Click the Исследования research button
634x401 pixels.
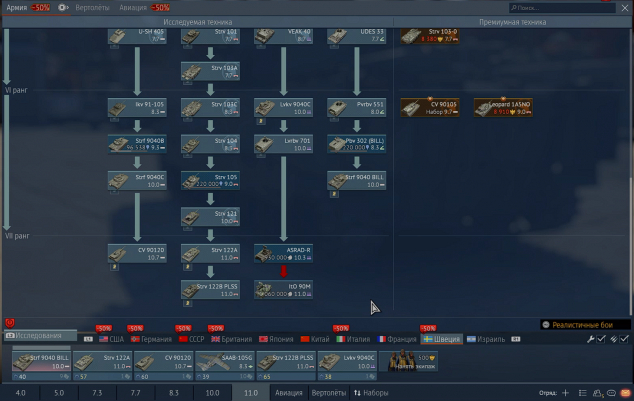coord(39,336)
